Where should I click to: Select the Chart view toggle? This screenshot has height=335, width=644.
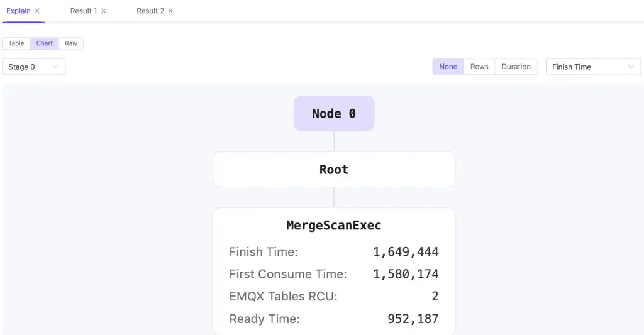point(45,43)
